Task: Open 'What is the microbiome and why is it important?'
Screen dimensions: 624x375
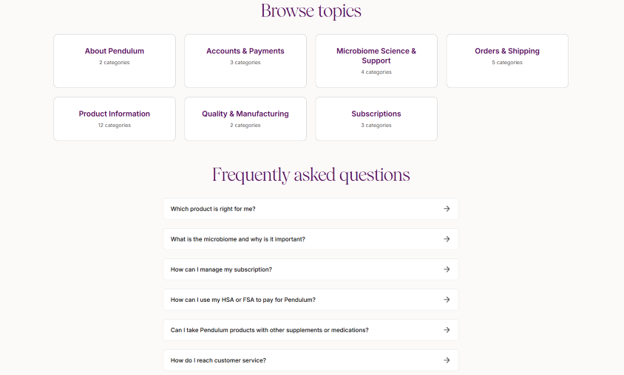Action: [311, 239]
